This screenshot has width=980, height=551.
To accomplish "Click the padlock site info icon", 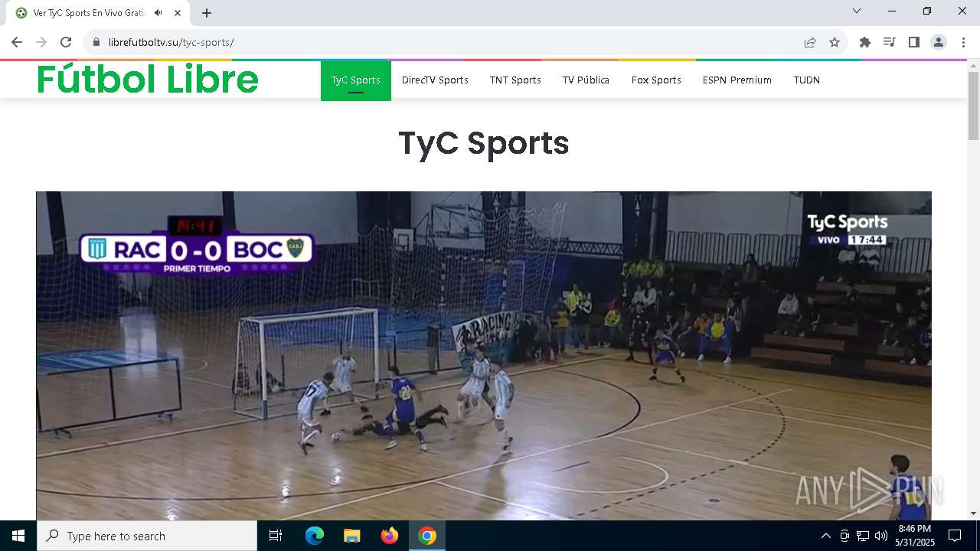I will 96,42.
